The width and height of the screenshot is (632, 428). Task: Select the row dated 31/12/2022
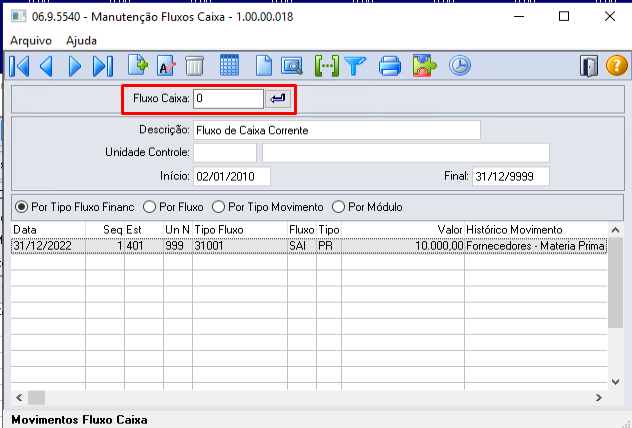(x=309, y=246)
